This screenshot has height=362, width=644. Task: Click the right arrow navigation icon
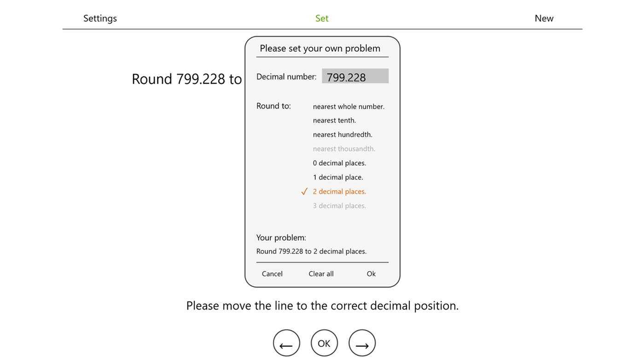coord(362,343)
